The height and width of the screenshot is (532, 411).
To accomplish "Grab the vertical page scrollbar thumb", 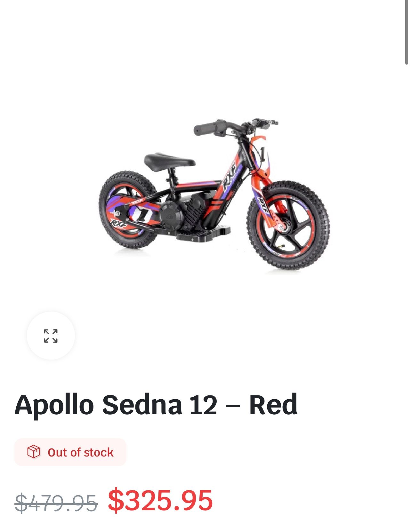I will (x=407, y=32).
